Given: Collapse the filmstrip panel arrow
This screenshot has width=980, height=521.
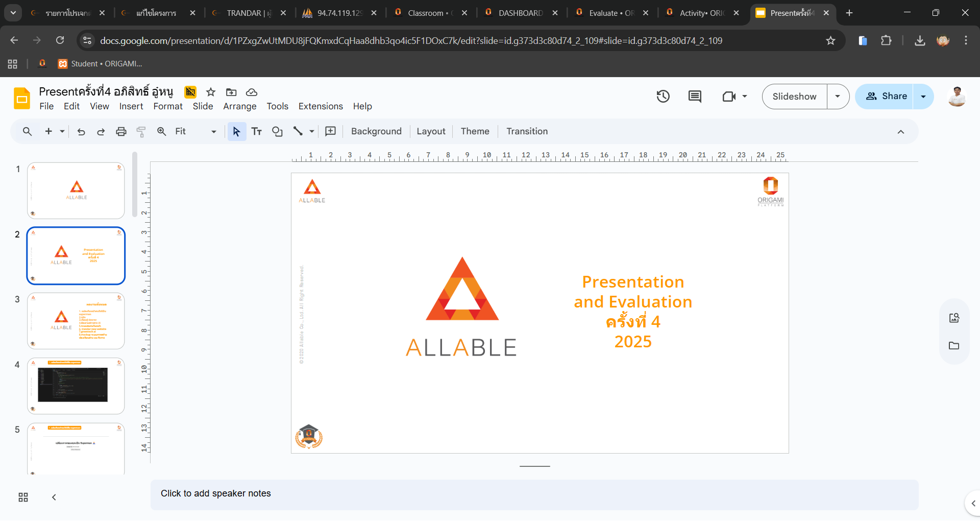Looking at the screenshot, I should [54, 497].
